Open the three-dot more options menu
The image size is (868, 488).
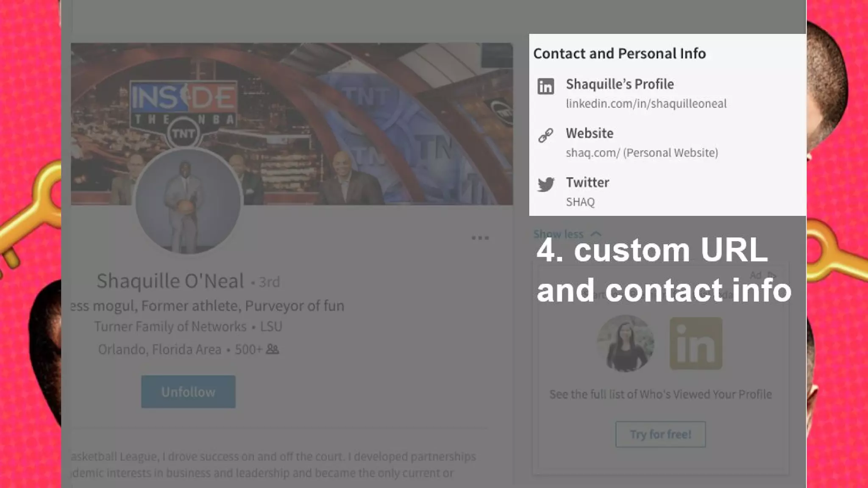click(x=480, y=238)
